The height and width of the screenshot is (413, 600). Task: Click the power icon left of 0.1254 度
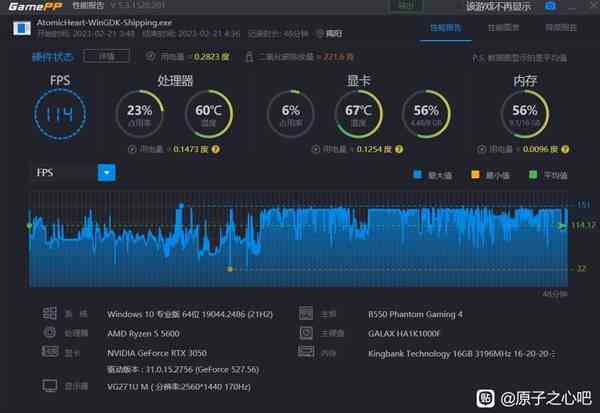316,149
